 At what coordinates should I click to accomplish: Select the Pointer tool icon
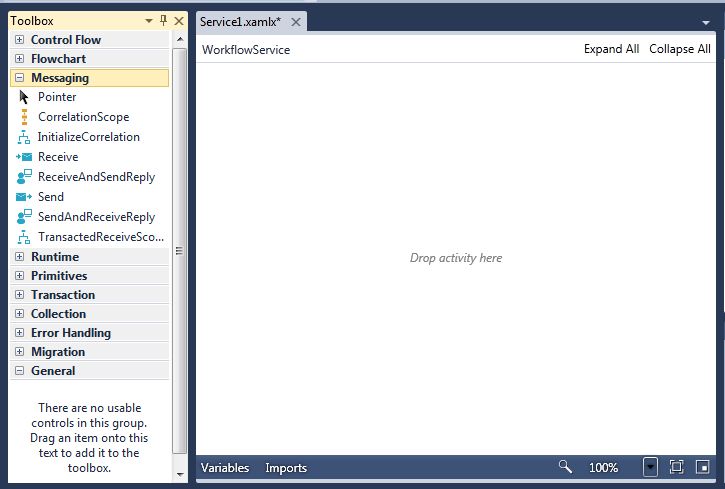(24, 97)
